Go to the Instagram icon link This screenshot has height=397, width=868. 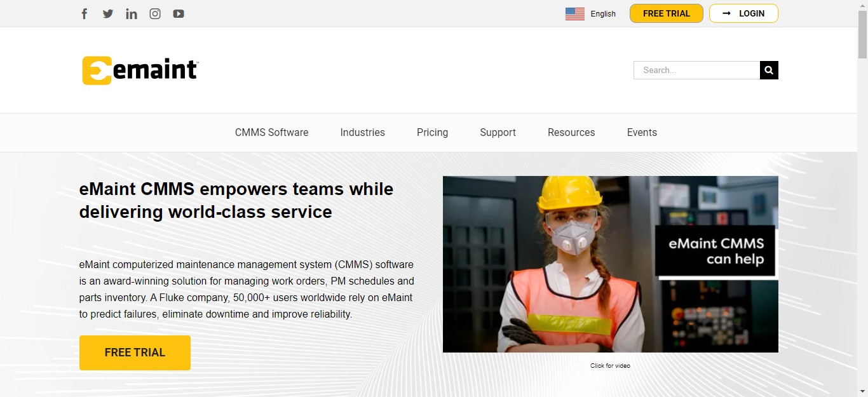point(155,13)
